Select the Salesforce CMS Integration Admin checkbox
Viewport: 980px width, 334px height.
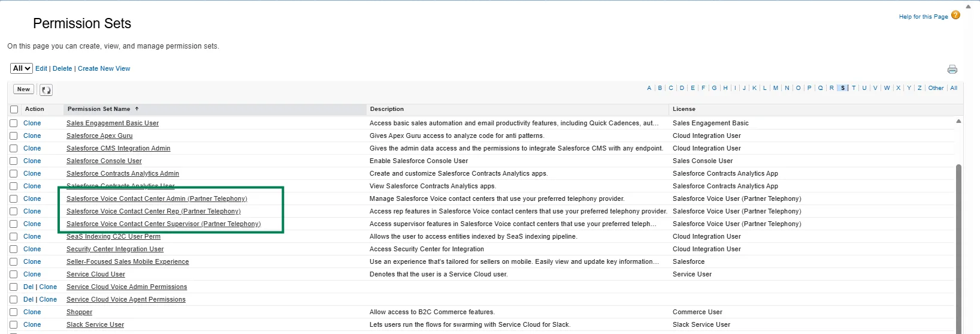click(x=14, y=148)
